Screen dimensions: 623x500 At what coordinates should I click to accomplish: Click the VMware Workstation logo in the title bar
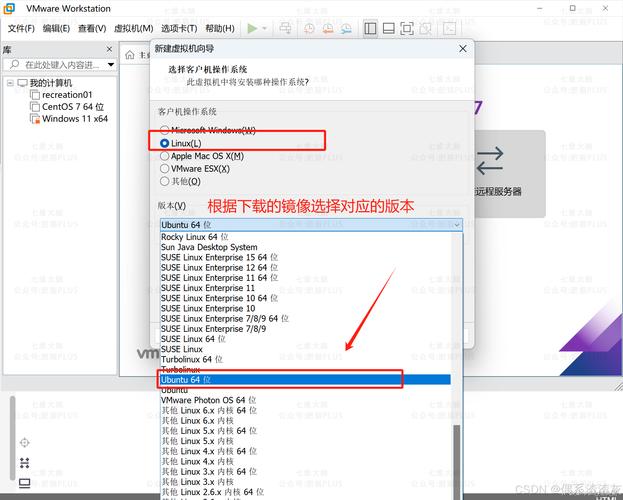[x=9, y=8]
